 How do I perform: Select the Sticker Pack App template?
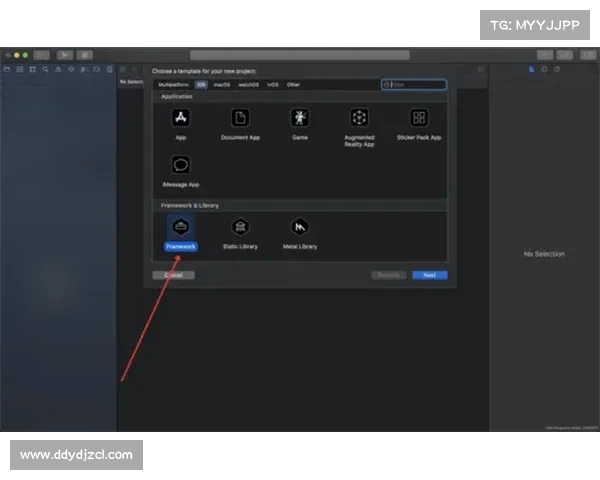coord(418,118)
